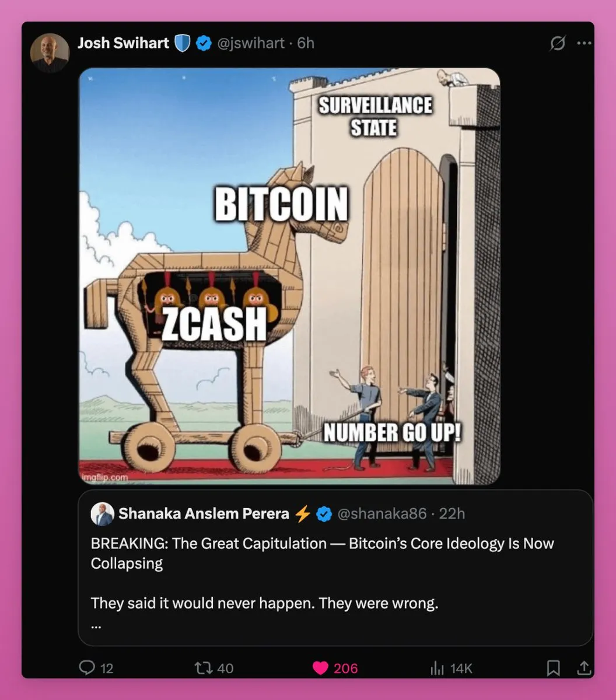Toggle the bookmark icon
This screenshot has height=700, width=616.
point(554,668)
